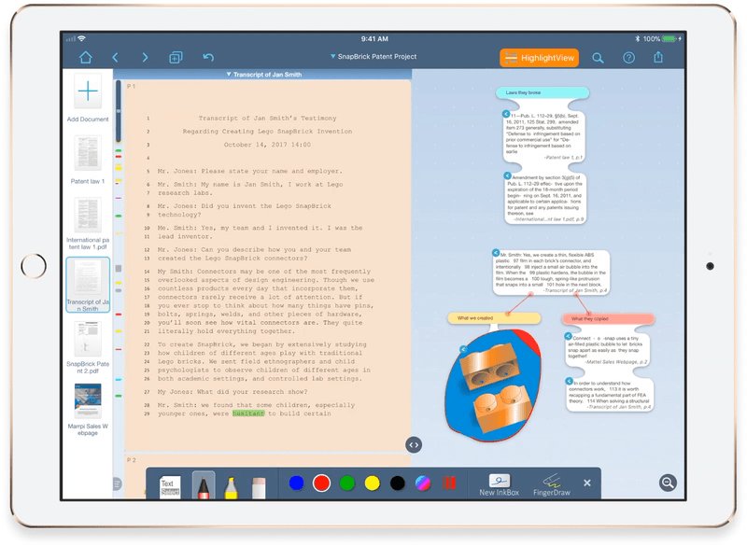Image resolution: width=747 pixels, height=560 pixels.
Task: Select the 'What they copied' label
Action: [x=609, y=318]
